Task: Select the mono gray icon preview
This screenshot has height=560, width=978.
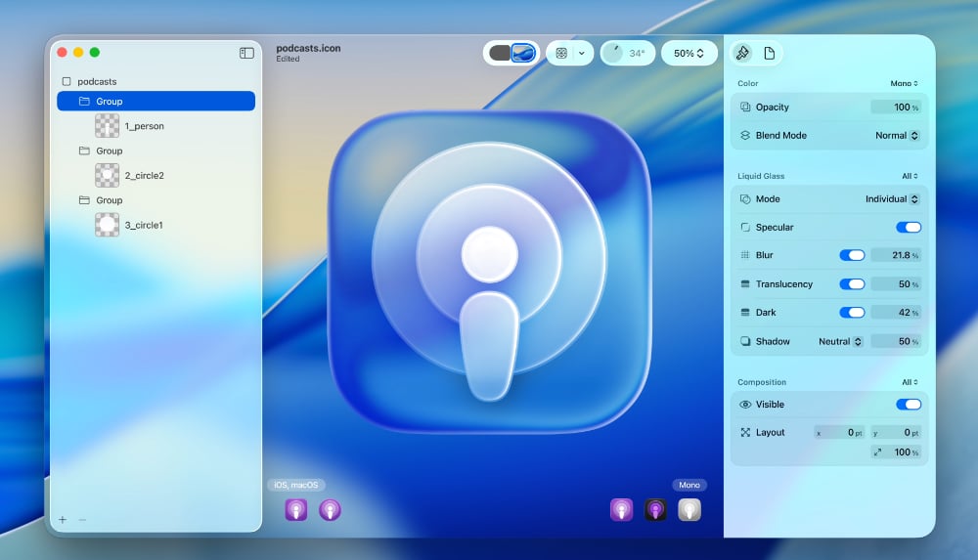Action: pyautogui.click(x=689, y=510)
